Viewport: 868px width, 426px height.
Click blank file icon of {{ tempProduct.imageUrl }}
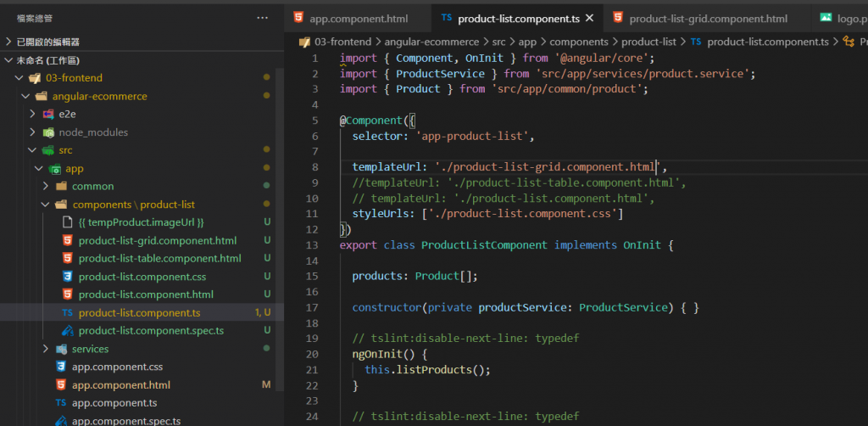pos(68,222)
